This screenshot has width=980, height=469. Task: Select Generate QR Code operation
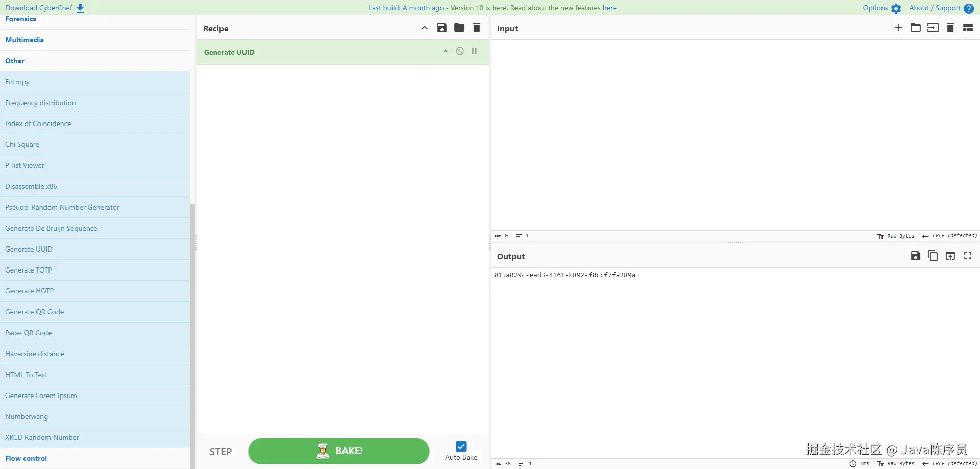95,312
